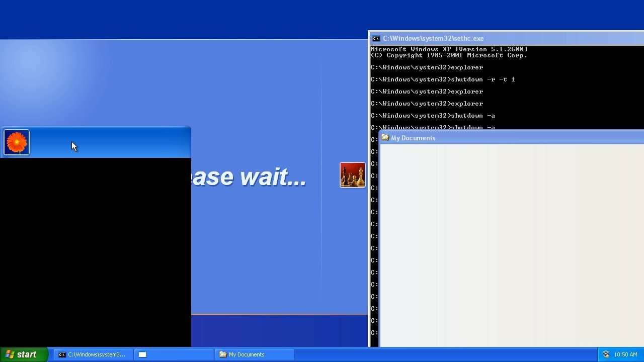Screen dimensions: 644x362
Task: Open the Windows XP start button
Action: (x=24, y=354)
